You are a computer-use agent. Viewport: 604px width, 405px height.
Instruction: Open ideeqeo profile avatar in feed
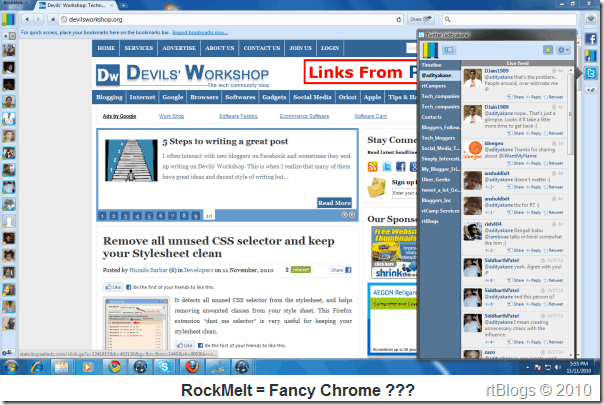coord(473,150)
